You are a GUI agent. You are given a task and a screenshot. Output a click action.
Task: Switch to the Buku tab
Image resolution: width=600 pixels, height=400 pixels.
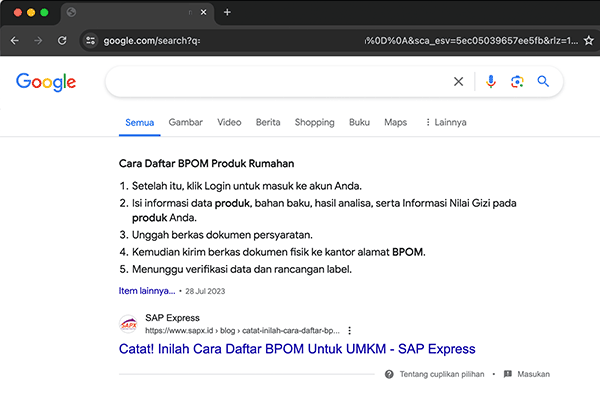(359, 122)
